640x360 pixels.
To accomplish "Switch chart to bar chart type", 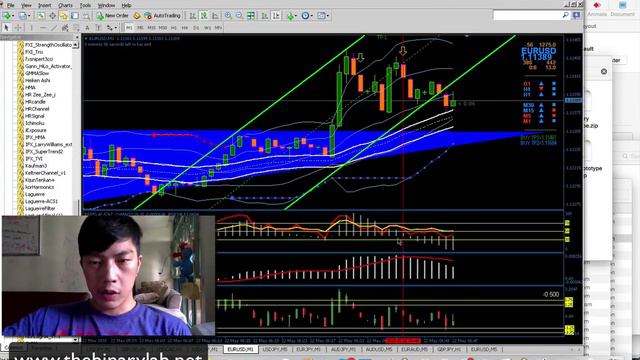I will 193,16.
